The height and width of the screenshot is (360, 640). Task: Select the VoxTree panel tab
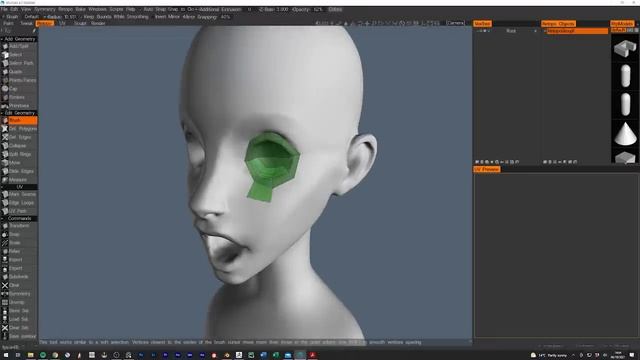tap(482, 24)
